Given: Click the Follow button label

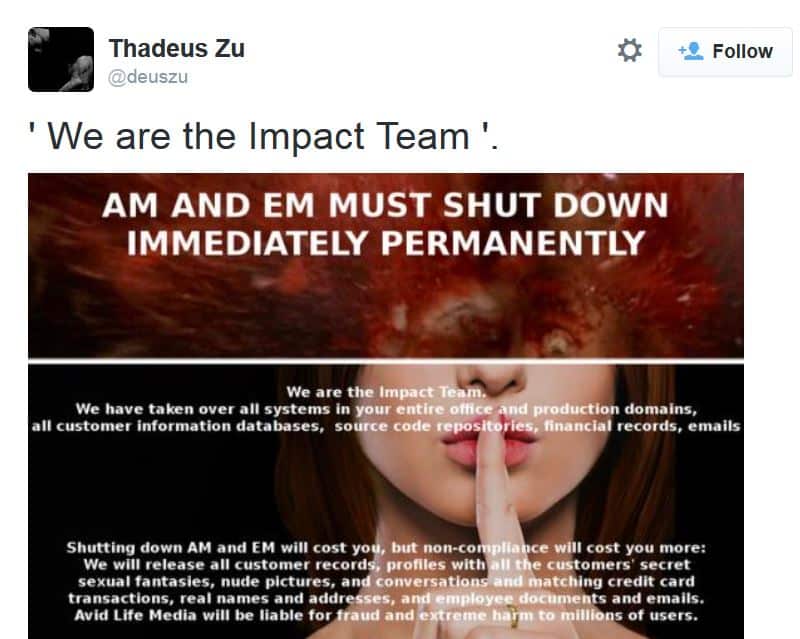Looking at the screenshot, I should tap(742, 51).
